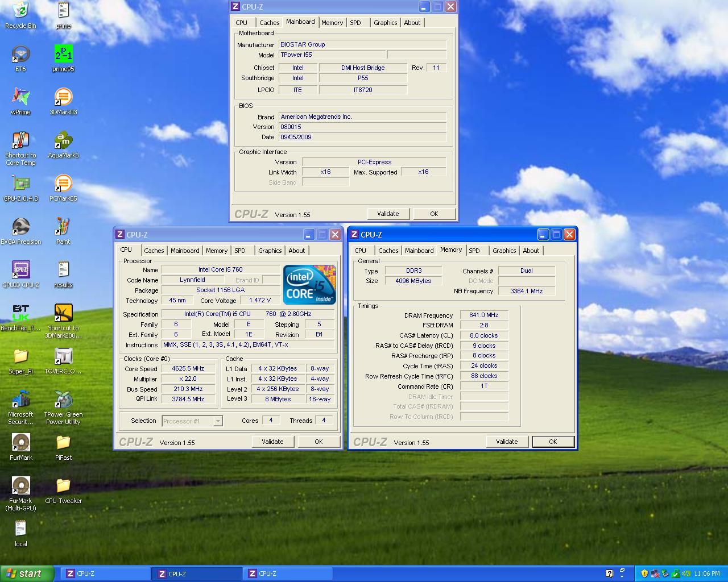Click the security shield tray icon
728x582 pixels.
pyautogui.click(x=644, y=573)
